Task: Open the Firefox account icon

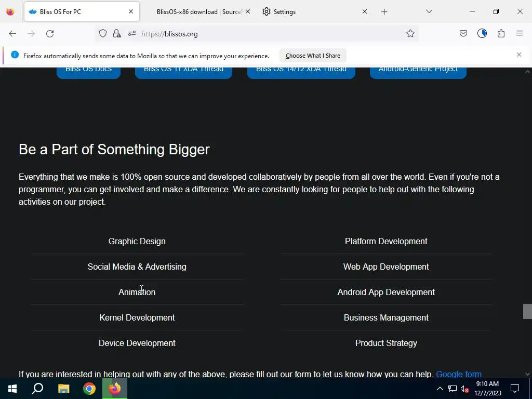Action: tap(482, 34)
